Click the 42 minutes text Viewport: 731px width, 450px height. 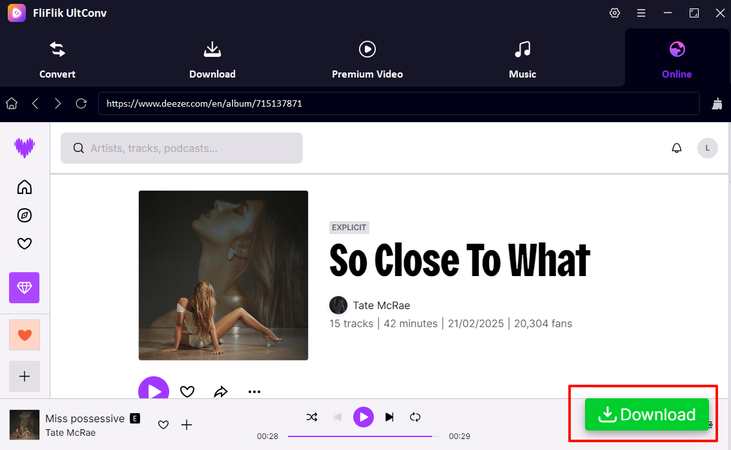coord(410,324)
